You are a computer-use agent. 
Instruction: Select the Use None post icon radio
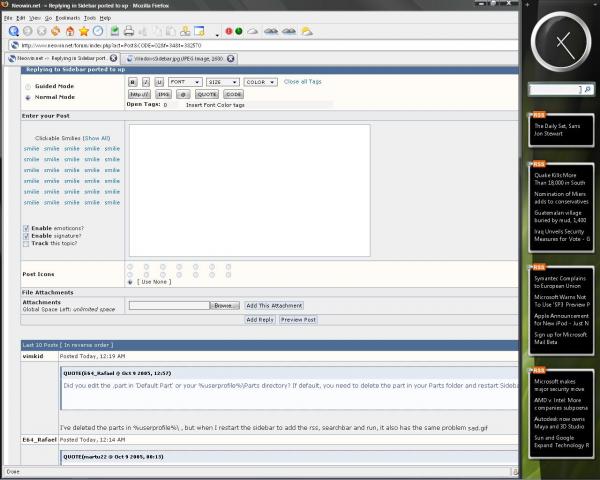click(x=130, y=282)
